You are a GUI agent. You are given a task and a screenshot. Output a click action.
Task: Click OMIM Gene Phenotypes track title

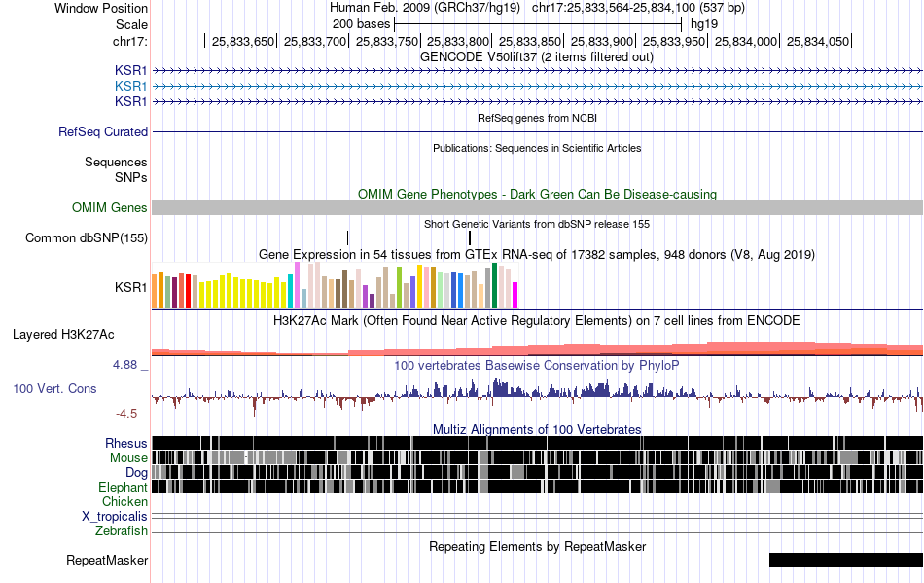coord(538,194)
